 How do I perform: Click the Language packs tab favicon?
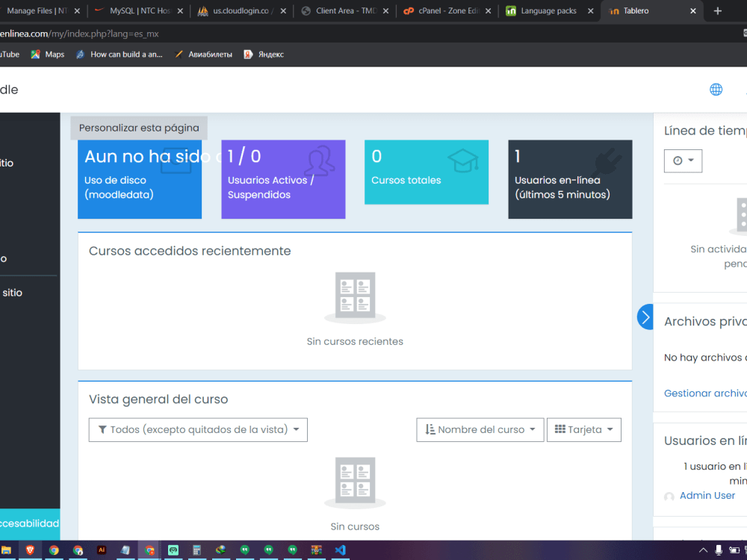coord(511,11)
